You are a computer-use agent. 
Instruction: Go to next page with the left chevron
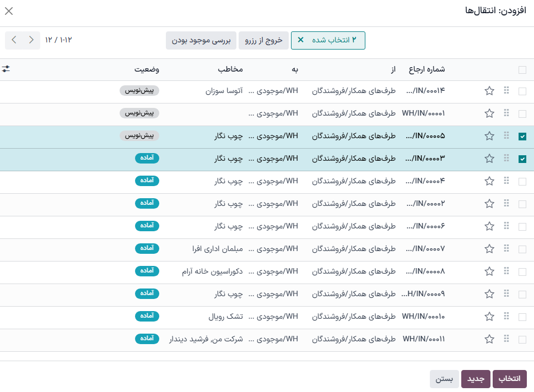[x=14, y=40]
